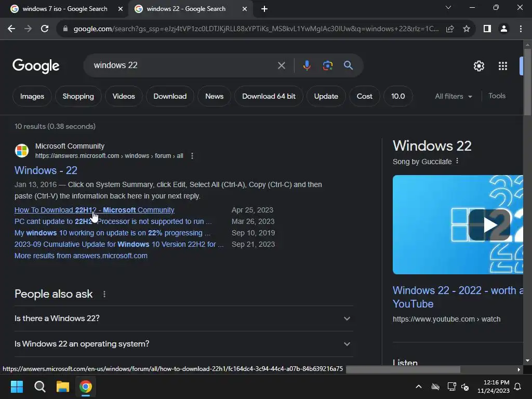
Task: Click the horizontal scrollbar right arrow
Action: click(518, 369)
